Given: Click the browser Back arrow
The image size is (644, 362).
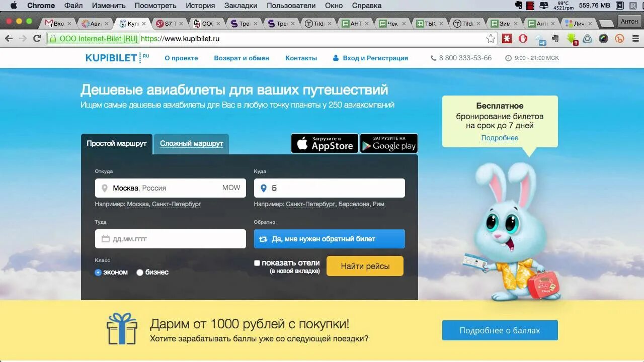Looking at the screenshot, I should (9, 39).
